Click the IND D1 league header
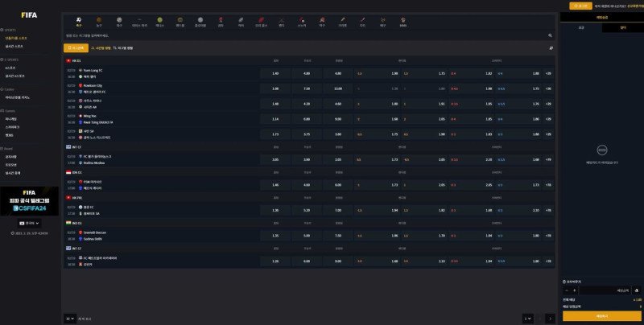The height and width of the screenshot is (325, 644). [x=74, y=223]
